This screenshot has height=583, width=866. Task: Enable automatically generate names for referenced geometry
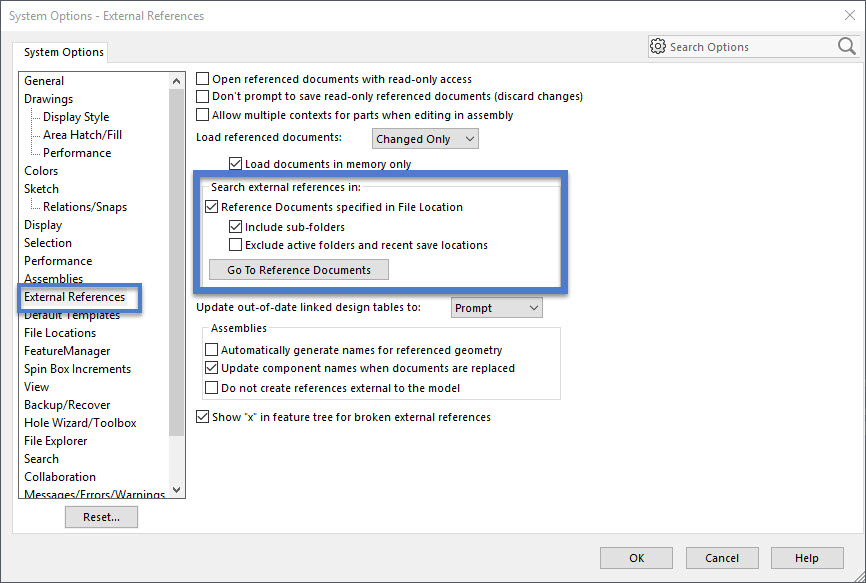[x=212, y=350]
